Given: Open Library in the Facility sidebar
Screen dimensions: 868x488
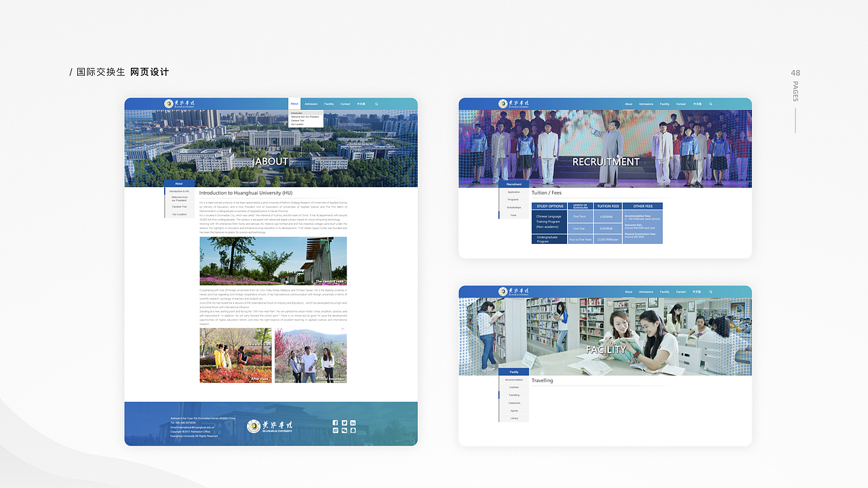Looking at the screenshot, I should (x=514, y=418).
